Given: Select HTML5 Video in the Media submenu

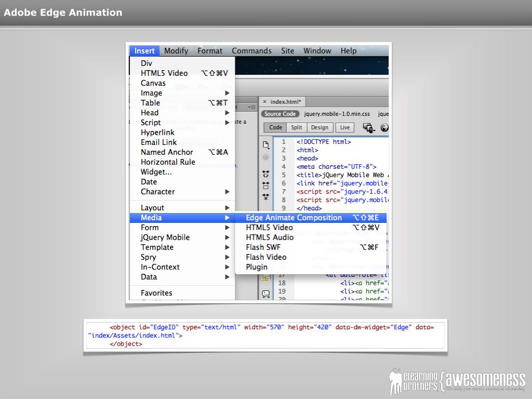Looking at the screenshot, I should [311, 228].
